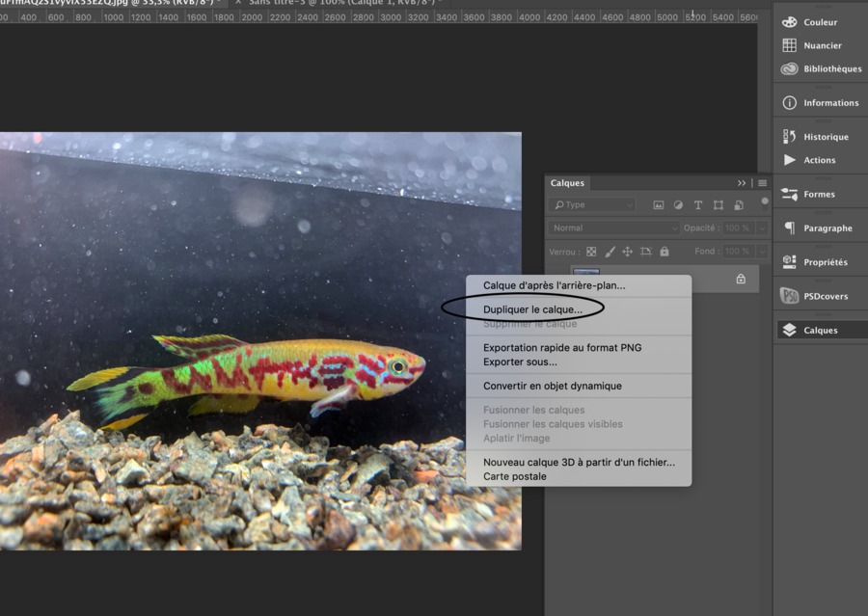The image size is (868, 616).
Task: Click the Couleur panel label
Action: pyautogui.click(x=821, y=22)
